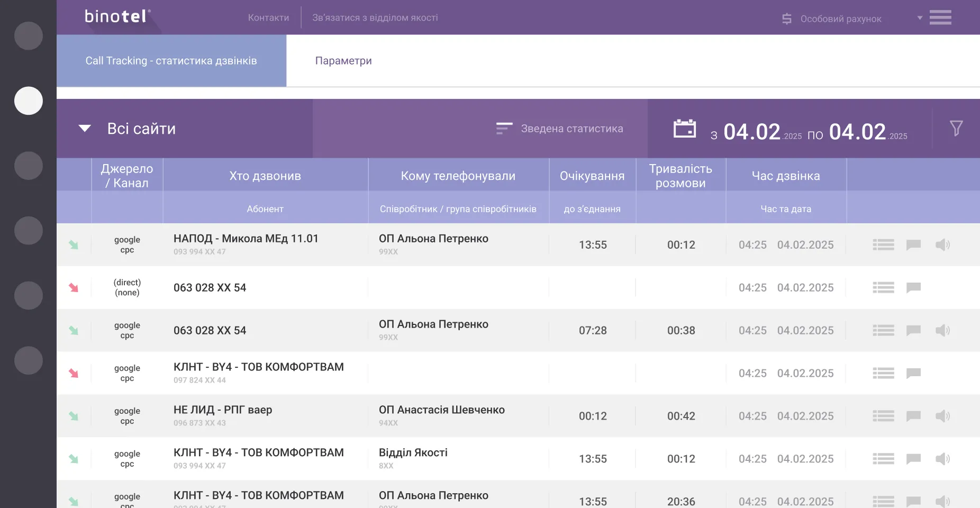980x508 pixels.
Task: Click the funnel filter icon
Action: (956, 128)
